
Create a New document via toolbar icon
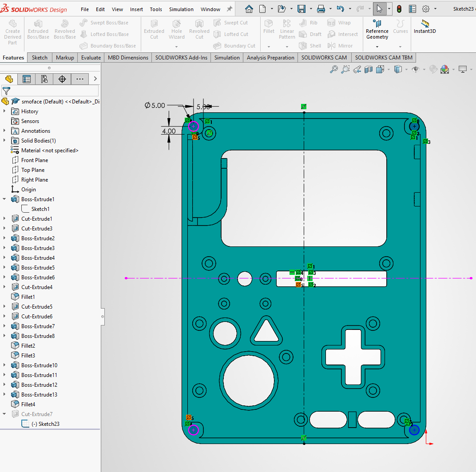tap(262, 9)
